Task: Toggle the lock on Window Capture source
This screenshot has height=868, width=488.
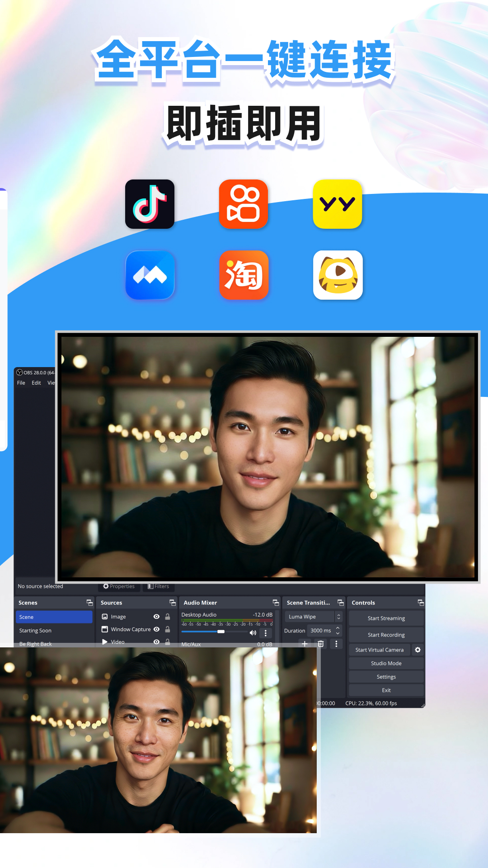Action: tap(168, 629)
